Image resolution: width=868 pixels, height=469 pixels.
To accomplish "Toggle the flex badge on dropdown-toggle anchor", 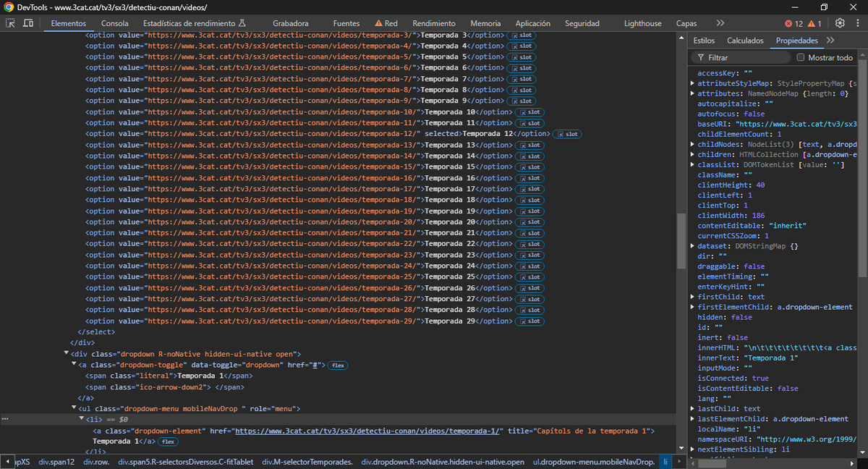I will (x=338, y=366).
